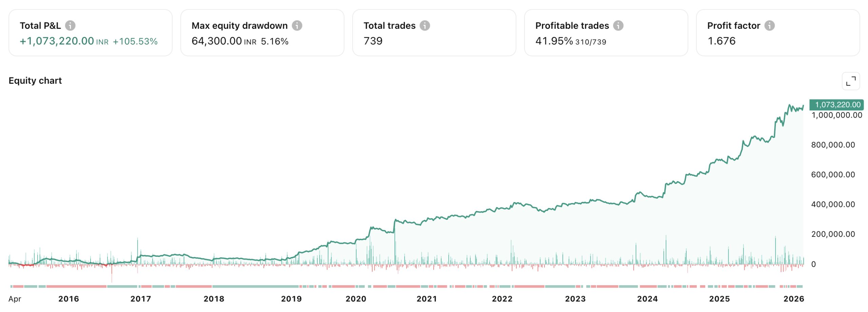Select the Total P&L summary card

click(91, 33)
